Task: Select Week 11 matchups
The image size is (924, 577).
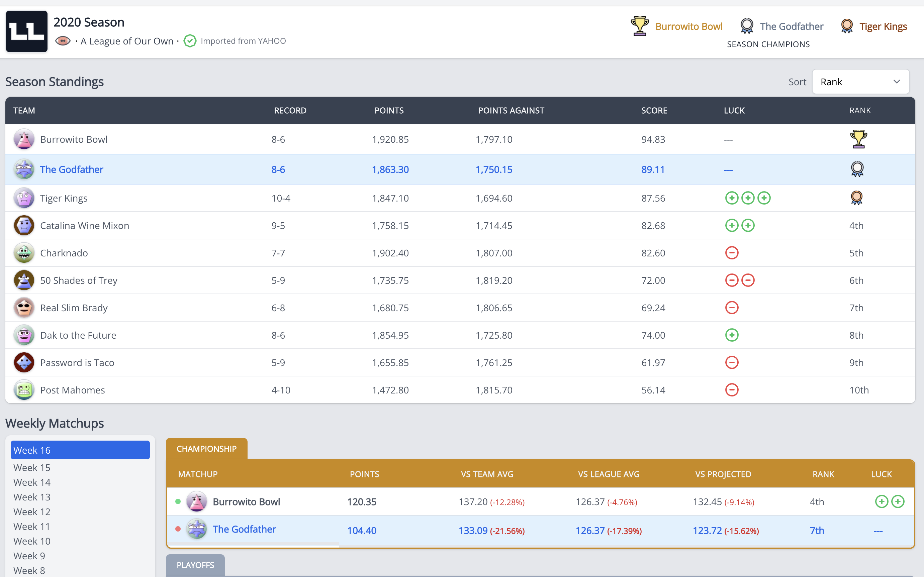Action: click(x=32, y=526)
